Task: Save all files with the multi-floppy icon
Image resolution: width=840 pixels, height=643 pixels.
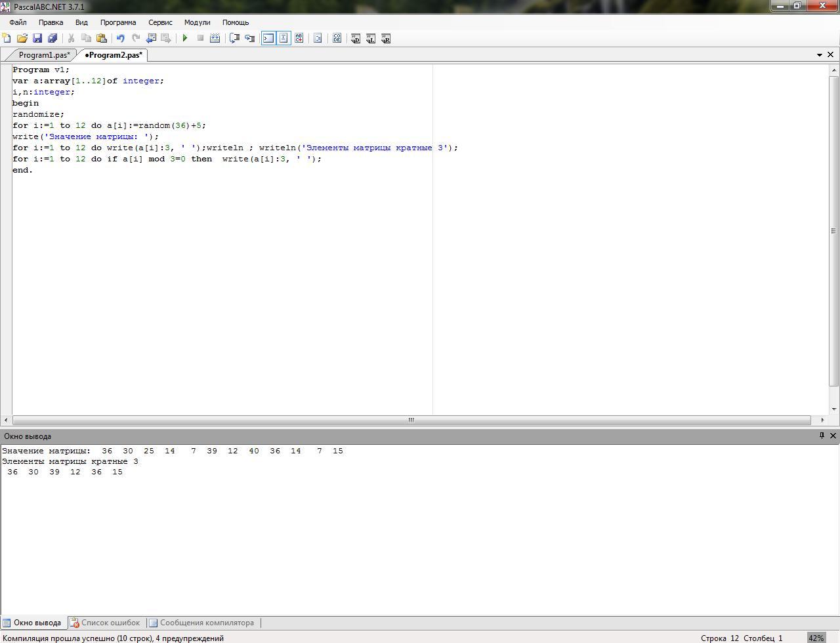Action: click(52, 38)
